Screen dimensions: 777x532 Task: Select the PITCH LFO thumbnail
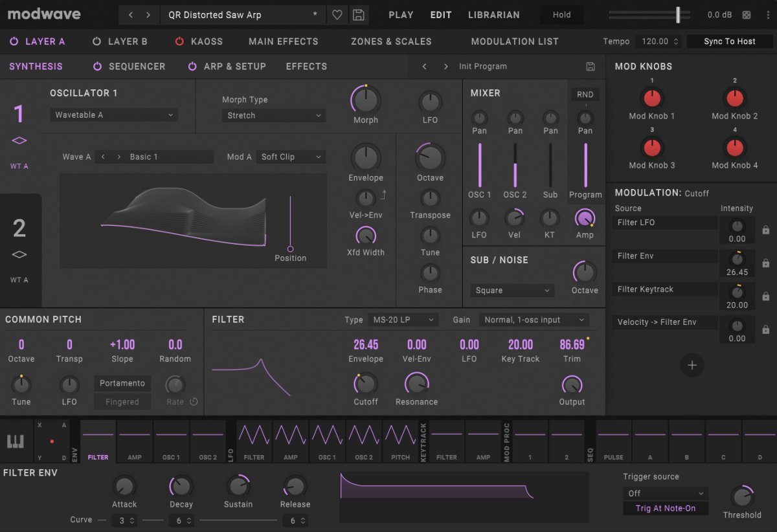click(401, 441)
